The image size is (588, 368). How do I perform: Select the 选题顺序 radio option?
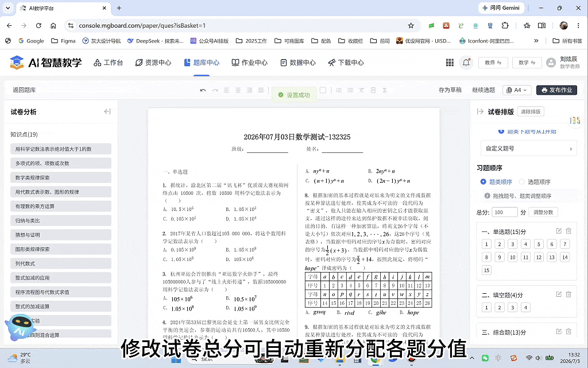coord(535,182)
